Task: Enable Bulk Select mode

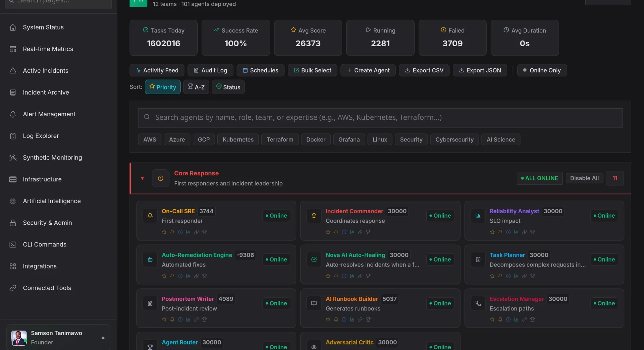Action: click(x=312, y=70)
